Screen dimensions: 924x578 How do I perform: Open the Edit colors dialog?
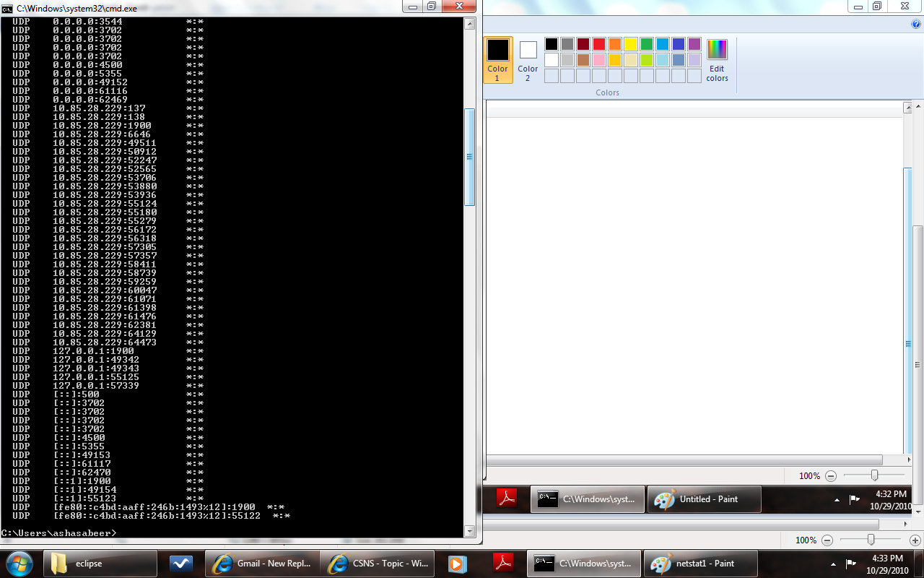(x=717, y=60)
